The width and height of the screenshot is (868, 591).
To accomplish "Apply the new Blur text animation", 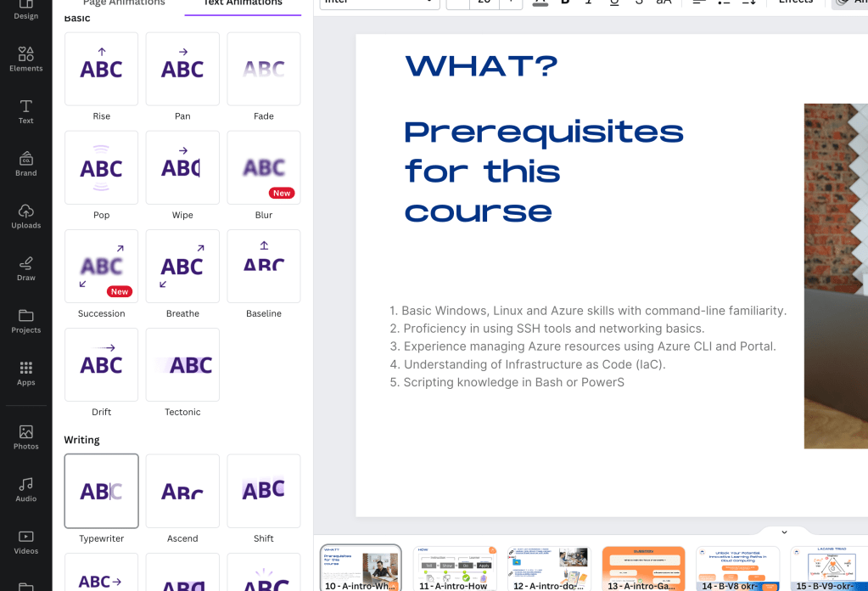I will point(264,168).
